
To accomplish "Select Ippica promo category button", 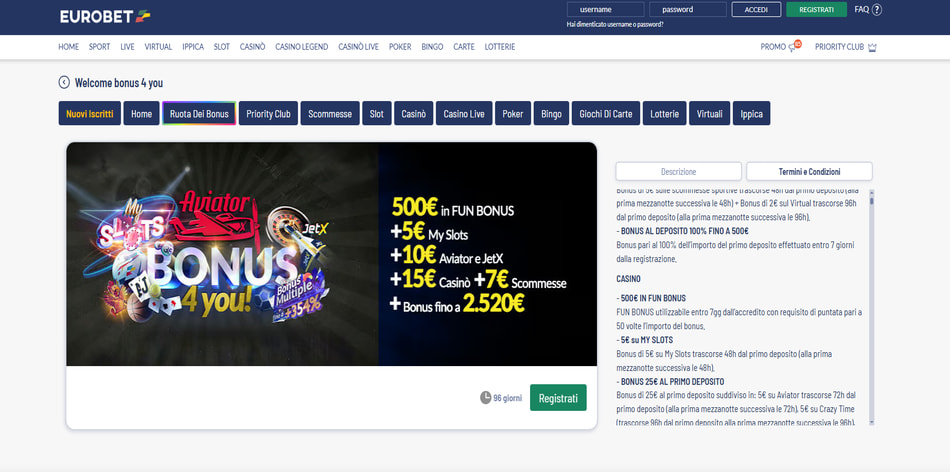I will coord(751,113).
